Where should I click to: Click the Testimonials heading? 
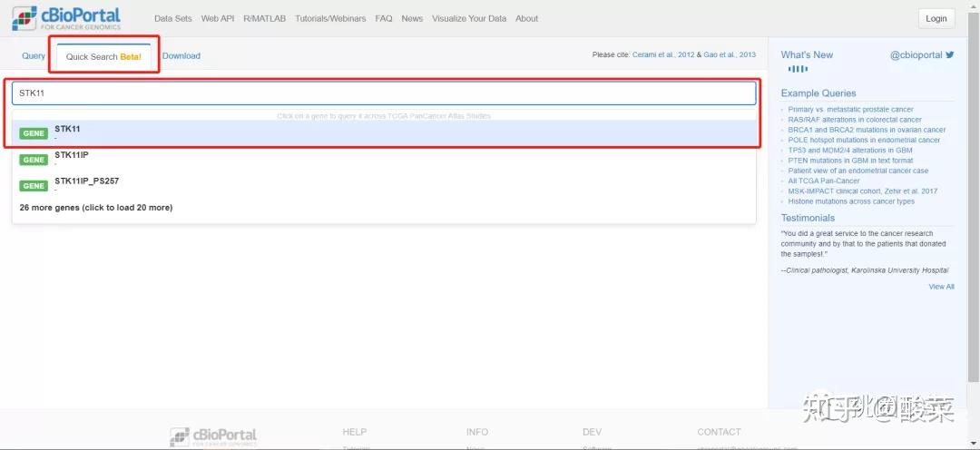[808, 218]
